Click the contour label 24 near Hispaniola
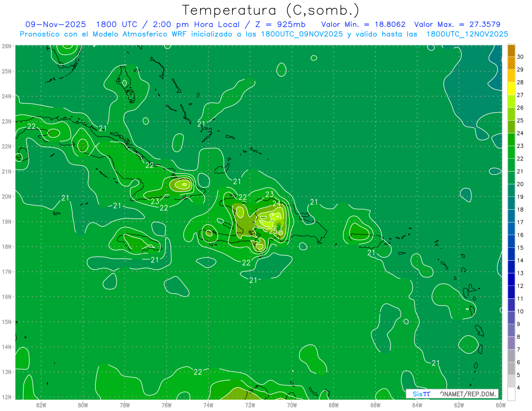This screenshot has height=411, width=532. click(277, 204)
